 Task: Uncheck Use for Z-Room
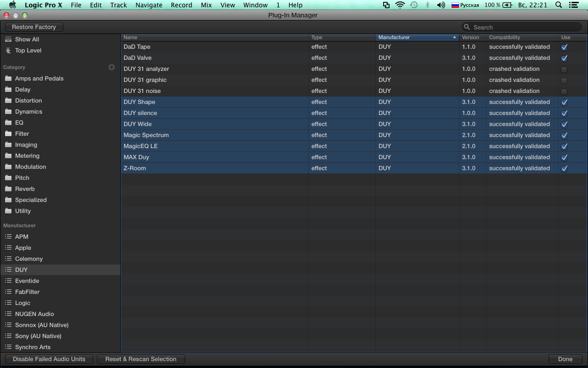pos(564,168)
